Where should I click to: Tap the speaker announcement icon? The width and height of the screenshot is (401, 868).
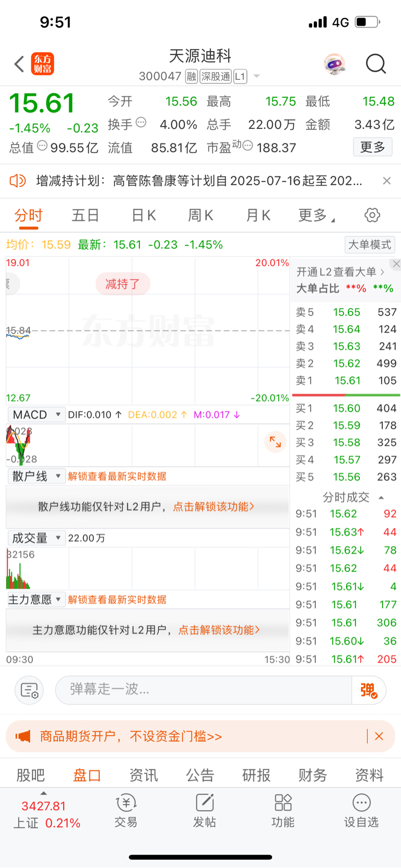(x=18, y=181)
